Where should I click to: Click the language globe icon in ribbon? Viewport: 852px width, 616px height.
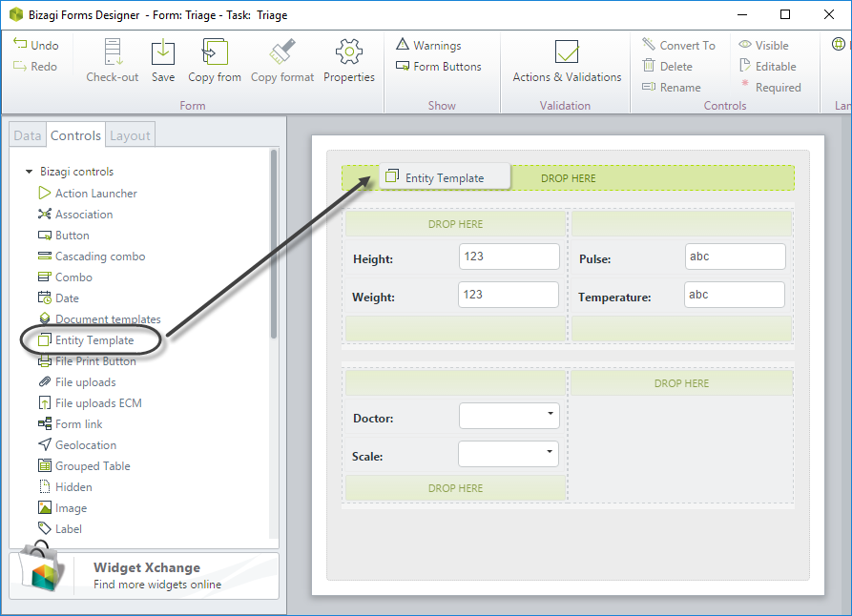[x=839, y=44]
